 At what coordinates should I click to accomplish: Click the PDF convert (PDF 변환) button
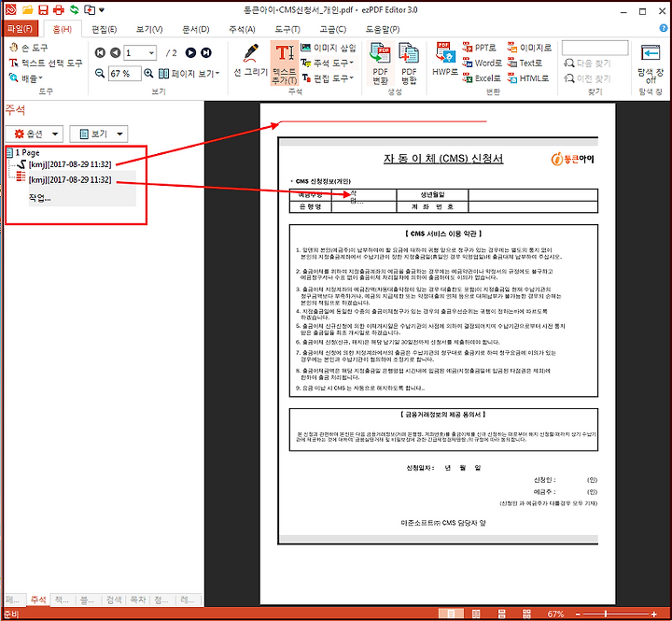click(380, 64)
